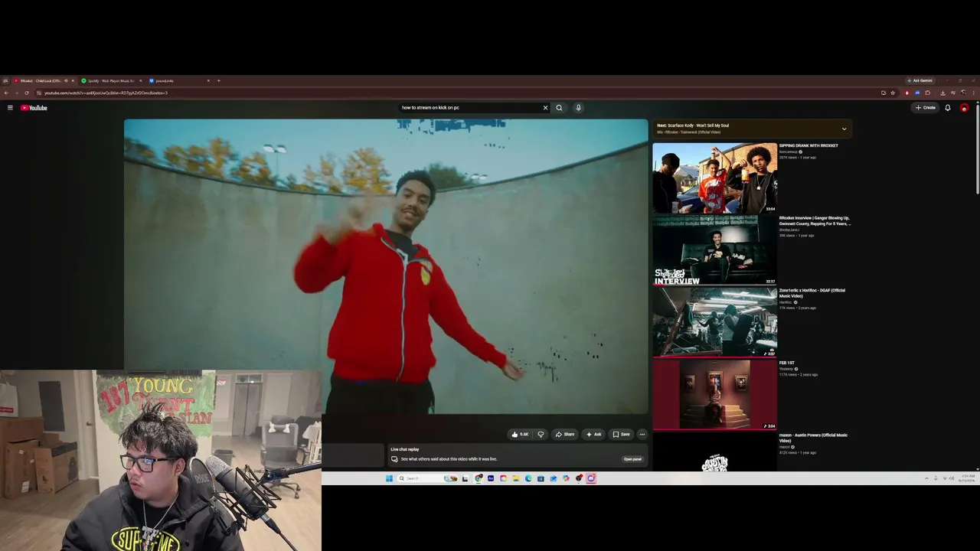Close the pound.m4a tab
Image resolution: width=980 pixels, height=551 pixels.
207,81
